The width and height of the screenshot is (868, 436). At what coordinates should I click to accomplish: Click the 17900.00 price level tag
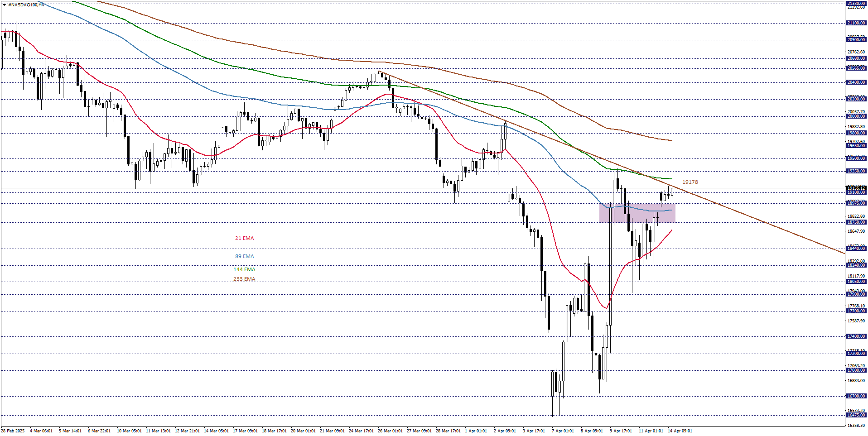(x=856, y=294)
